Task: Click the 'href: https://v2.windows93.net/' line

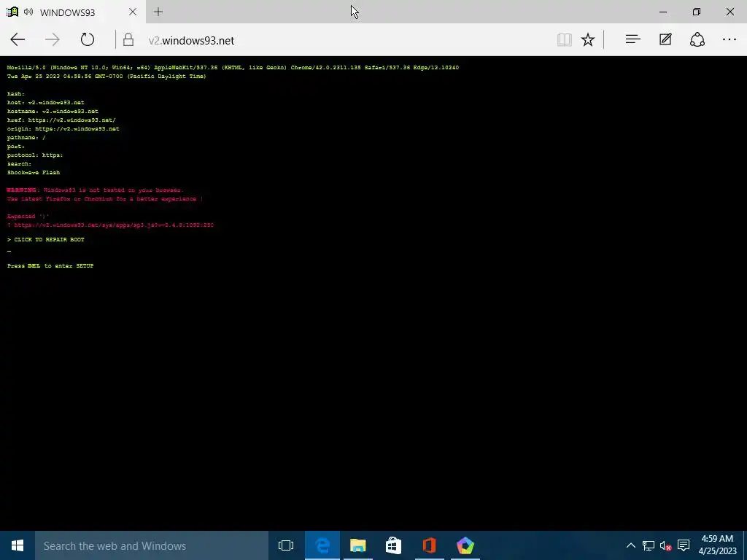Action: click(x=61, y=120)
